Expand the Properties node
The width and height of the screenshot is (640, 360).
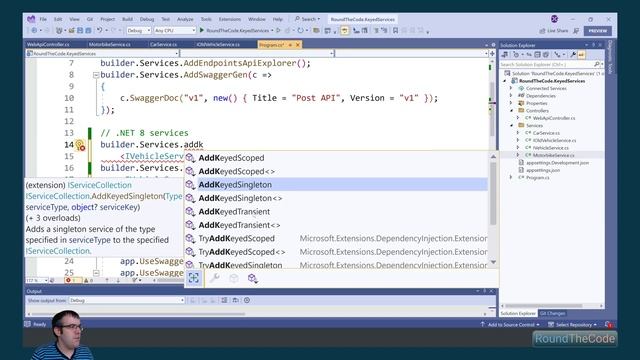coord(511,103)
